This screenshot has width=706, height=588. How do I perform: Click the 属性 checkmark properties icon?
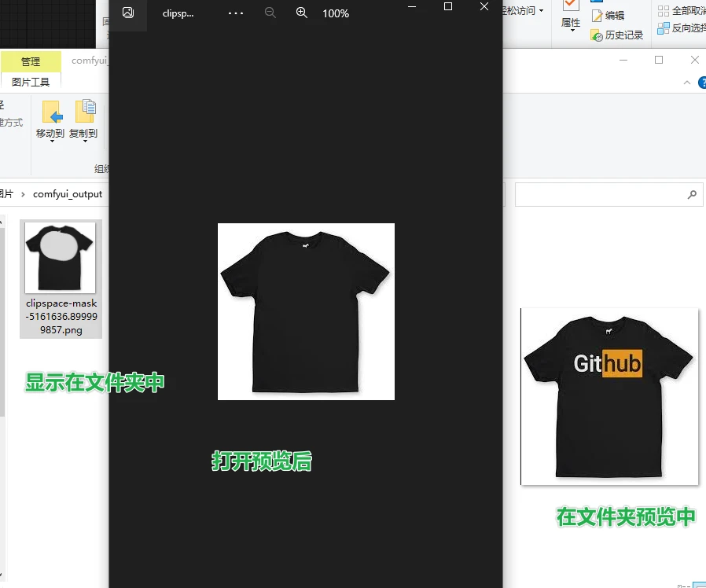pyautogui.click(x=571, y=6)
